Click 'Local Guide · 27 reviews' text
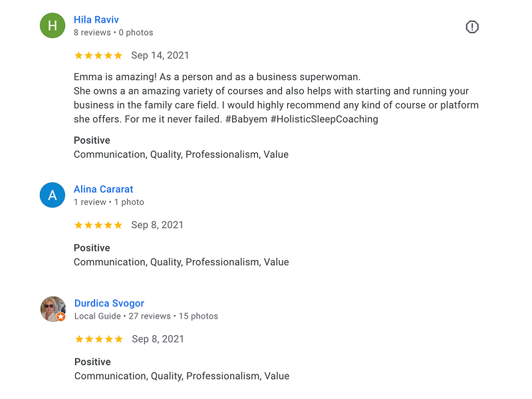The image size is (532, 399). [122, 317]
